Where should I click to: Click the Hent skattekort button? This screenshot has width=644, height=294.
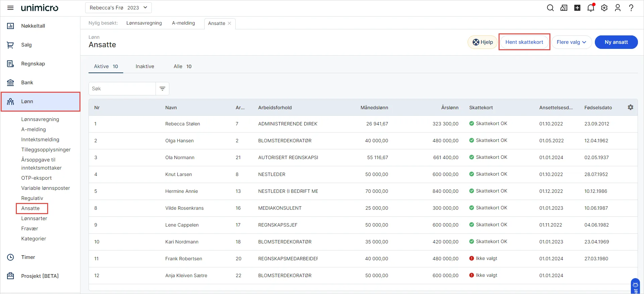pos(524,42)
